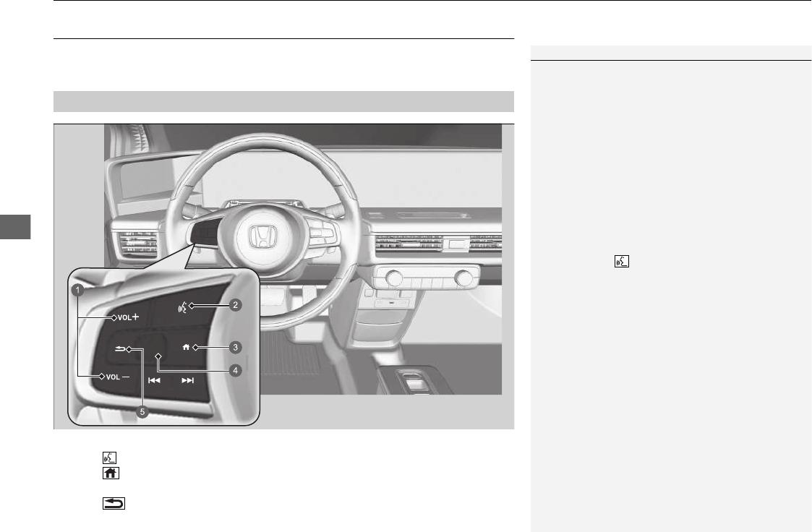Click the gray chapter tab on the left page edge
812x532 pixels.
coord(15,226)
